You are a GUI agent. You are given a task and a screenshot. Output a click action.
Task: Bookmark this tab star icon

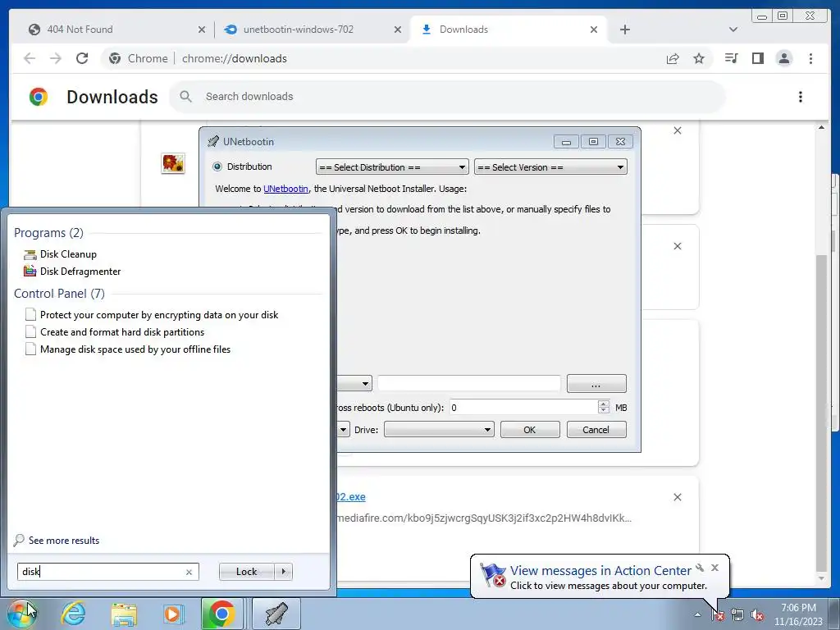(x=699, y=58)
